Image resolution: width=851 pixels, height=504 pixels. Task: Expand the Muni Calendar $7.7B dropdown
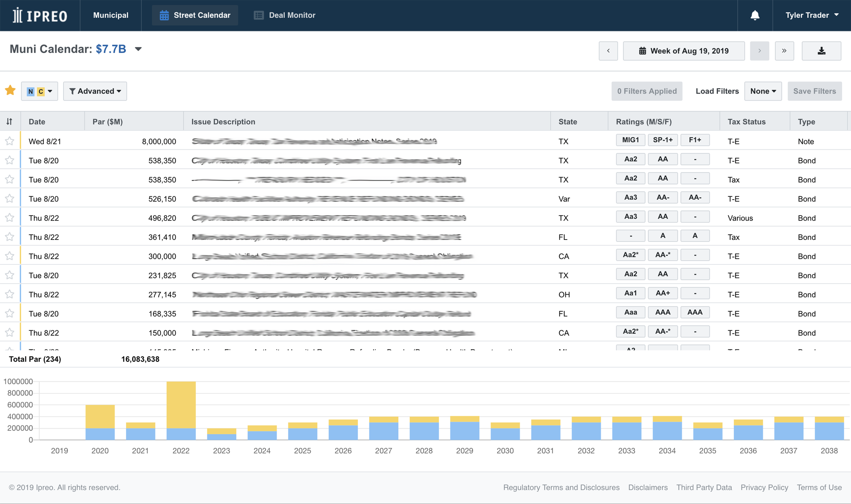[138, 49]
